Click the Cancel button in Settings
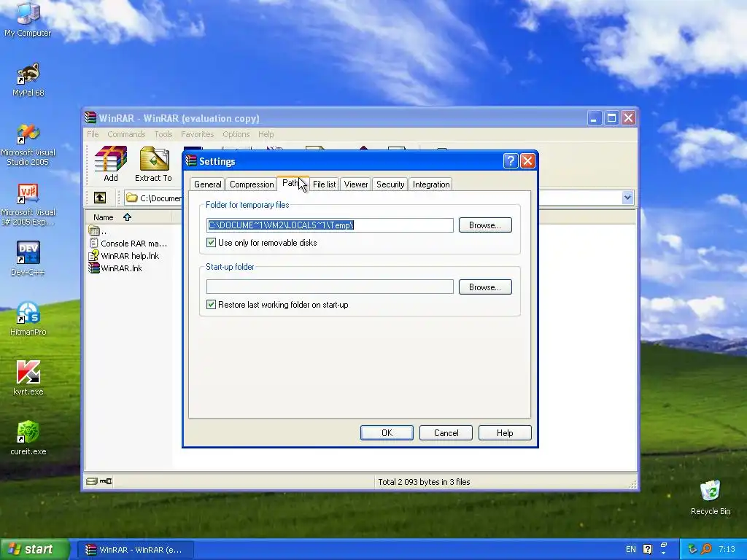 [446, 432]
